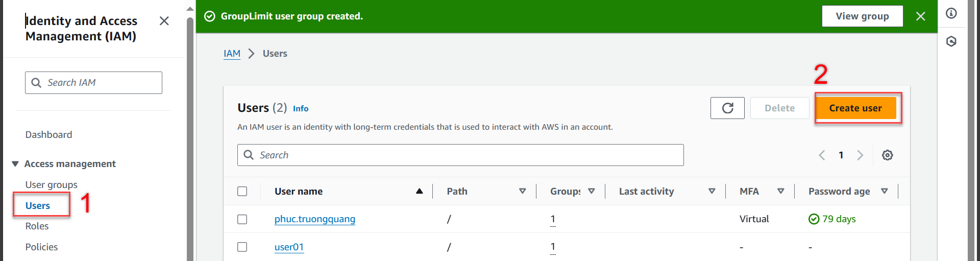Click the 79 days password age
The height and width of the screenshot is (261, 980).
point(839,219)
